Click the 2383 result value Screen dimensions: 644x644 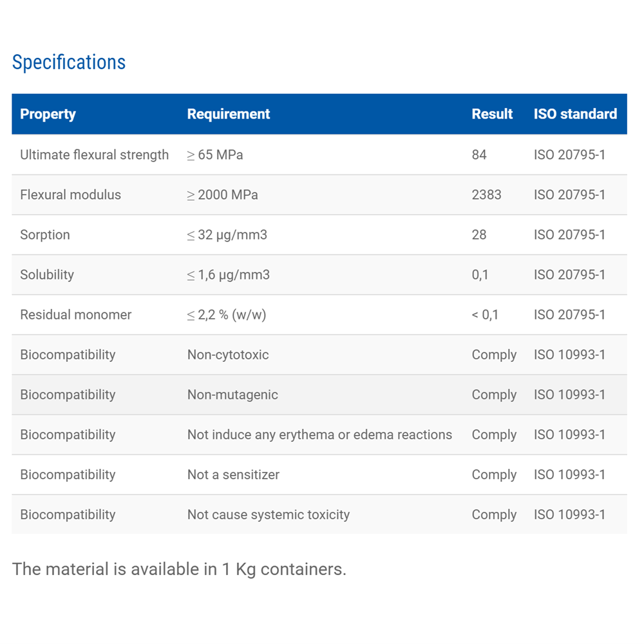[486, 195]
